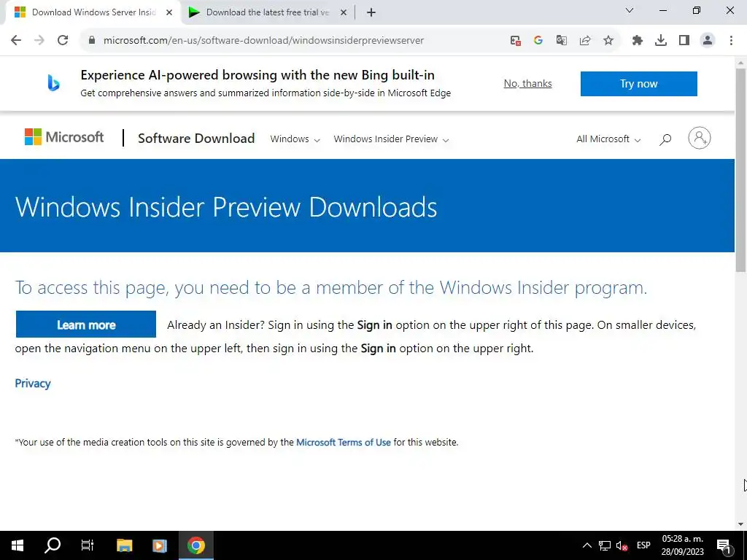Open the taskbar clock and date
Screen dimensions: 747x560
[682, 545]
